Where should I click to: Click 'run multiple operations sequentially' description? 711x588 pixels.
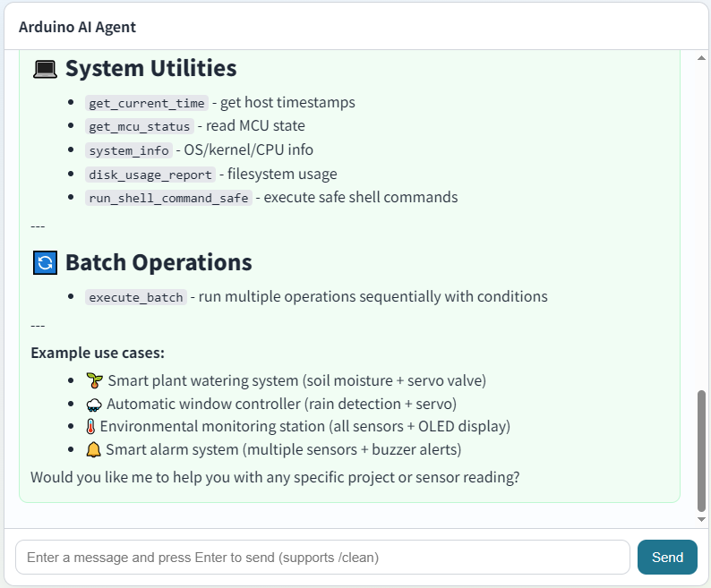373,296
